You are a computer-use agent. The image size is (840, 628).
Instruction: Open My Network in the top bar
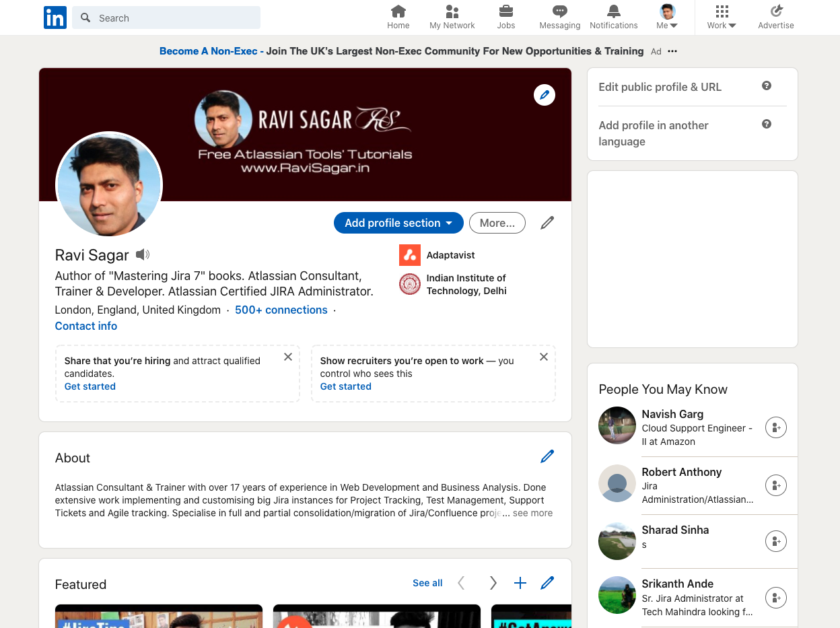452,18
